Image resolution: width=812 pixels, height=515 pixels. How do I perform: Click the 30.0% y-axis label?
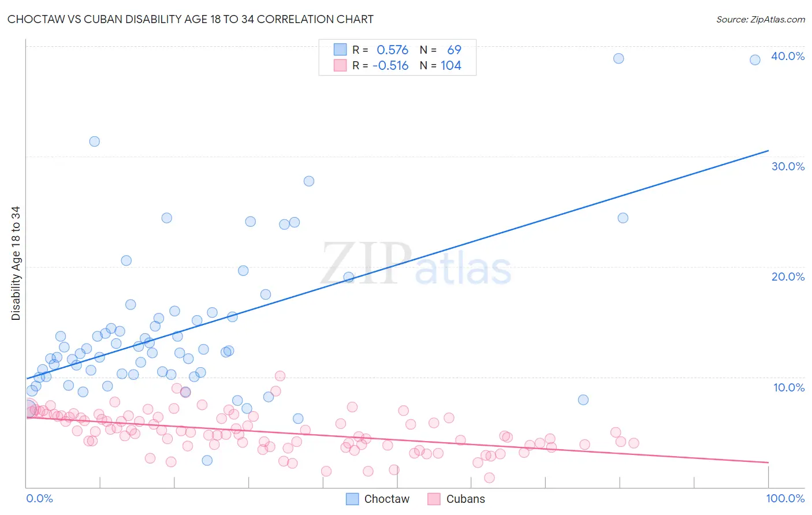[788, 166]
